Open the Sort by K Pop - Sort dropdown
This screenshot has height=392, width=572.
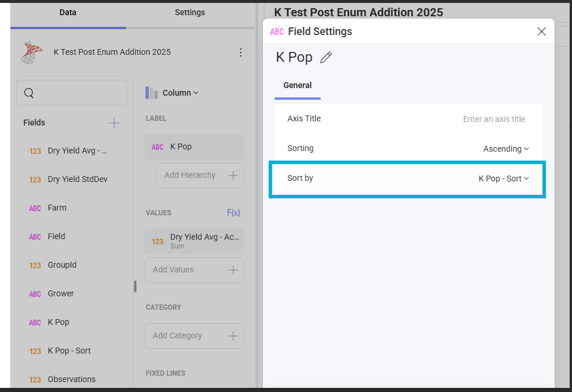click(503, 178)
